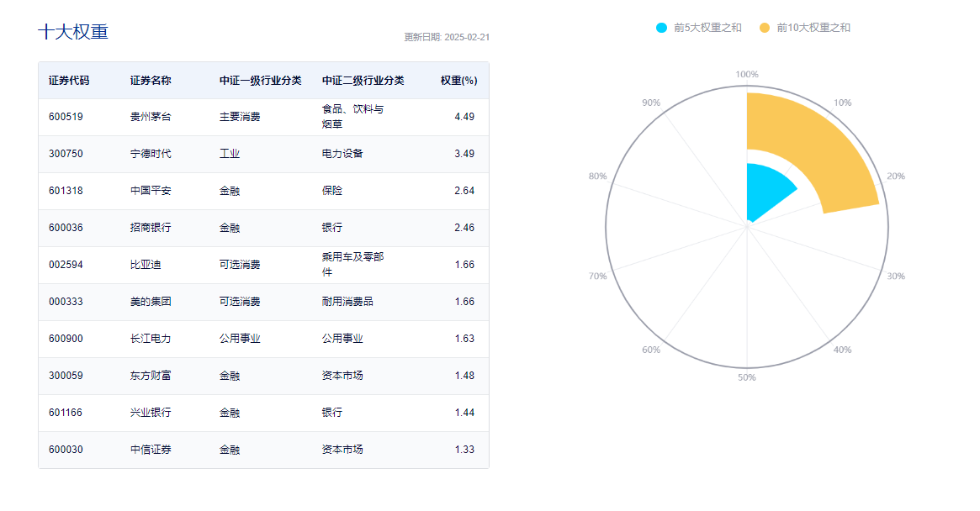This screenshot has height=511, width=980.
Task: Click the 中证二级行业分类 column header
Action: click(x=363, y=81)
